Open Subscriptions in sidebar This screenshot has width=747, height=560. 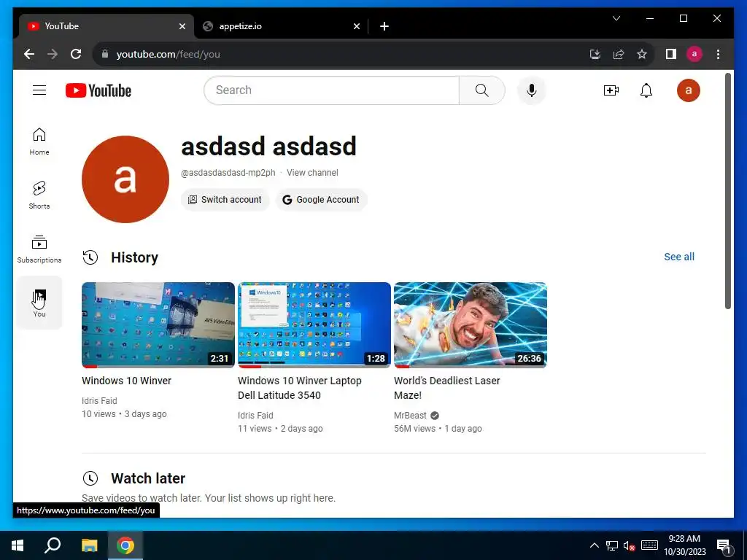click(39, 249)
